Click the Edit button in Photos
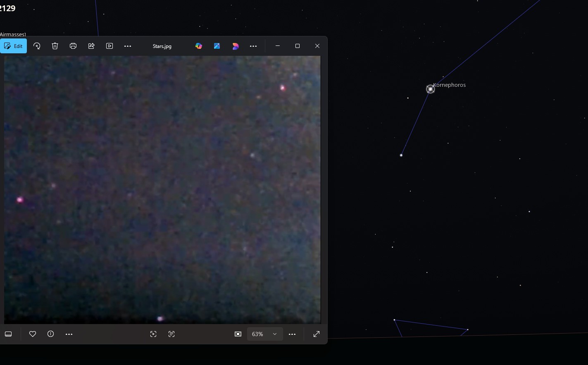This screenshot has width=588, height=365. tap(13, 46)
